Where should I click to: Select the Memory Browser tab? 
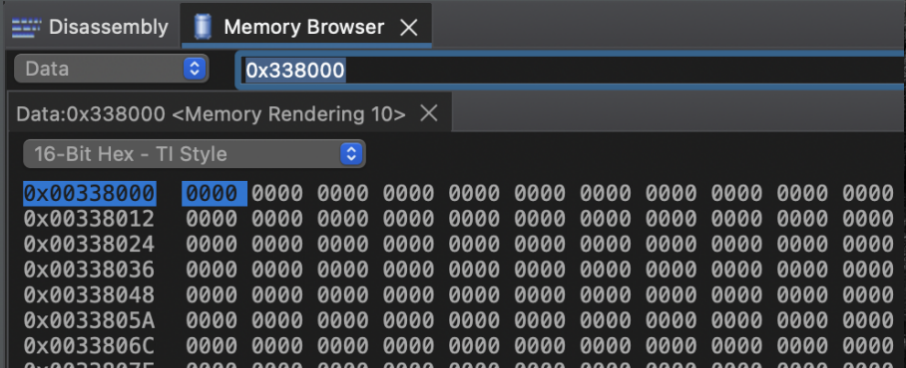click(x=306, y=27)
